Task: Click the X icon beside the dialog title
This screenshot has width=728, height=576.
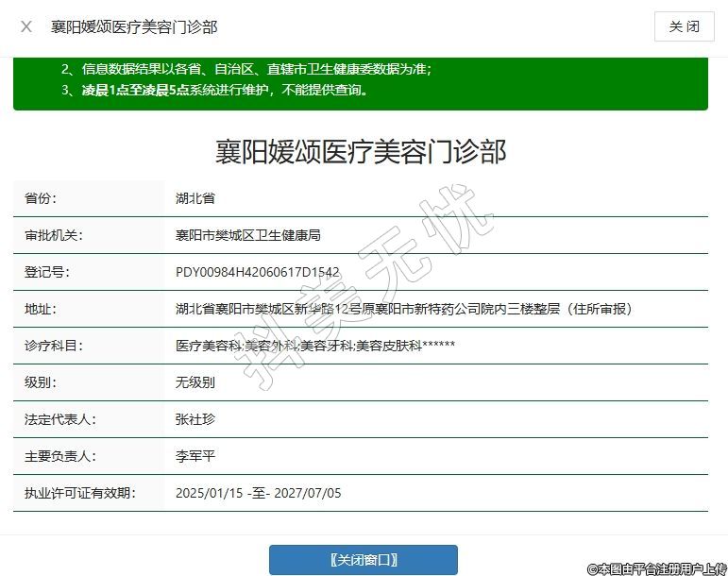Action: (x=26, y=26)
